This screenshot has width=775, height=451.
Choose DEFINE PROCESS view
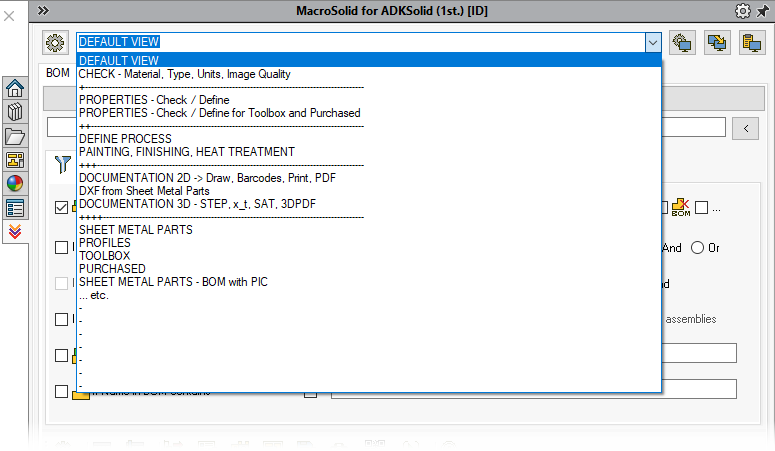point(369,138)
